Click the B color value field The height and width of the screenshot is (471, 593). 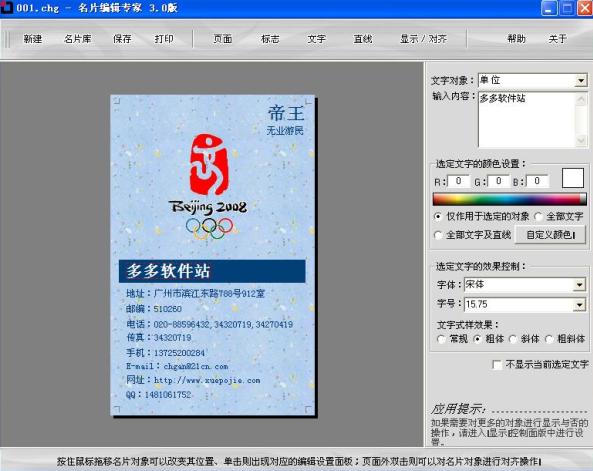[x=537, y=181]
